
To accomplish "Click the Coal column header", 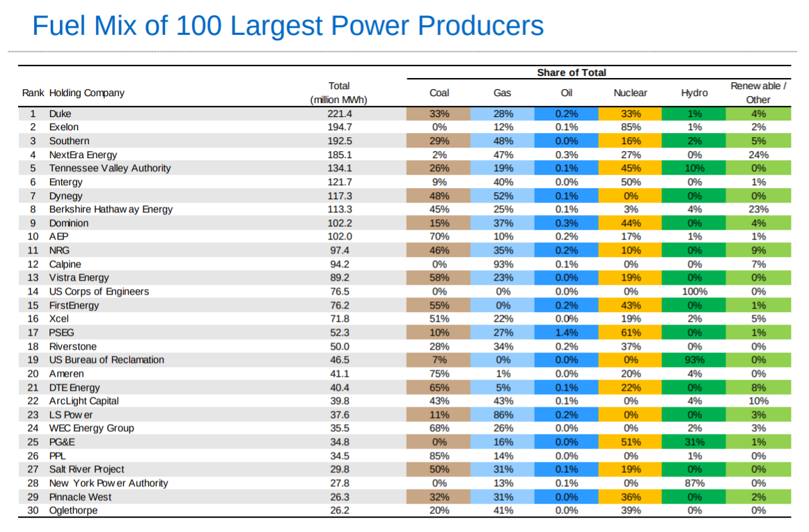I will (439, 93).
